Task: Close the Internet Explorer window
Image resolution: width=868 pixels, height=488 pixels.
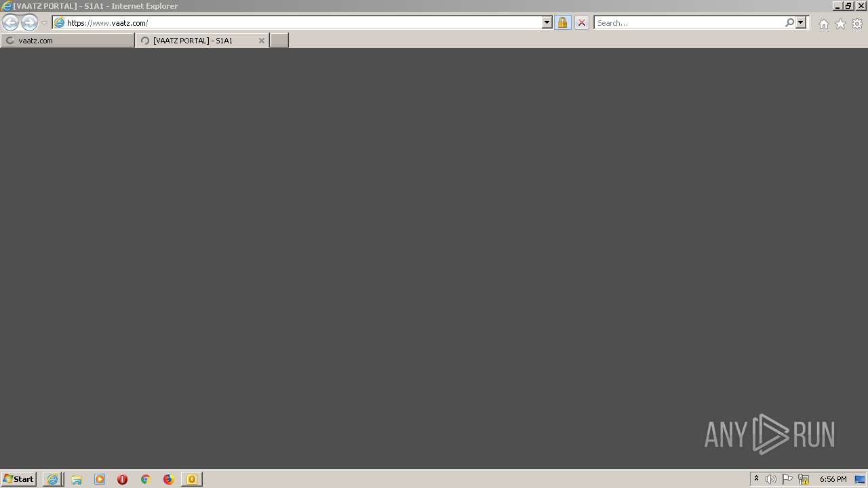Action: [860, 6]
